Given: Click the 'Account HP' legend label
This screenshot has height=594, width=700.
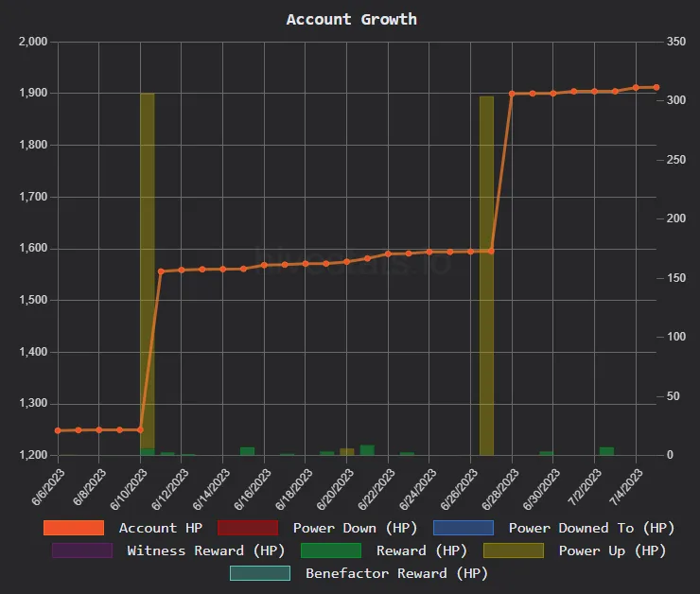Looking at the screenshot, I should coord(161,528).
